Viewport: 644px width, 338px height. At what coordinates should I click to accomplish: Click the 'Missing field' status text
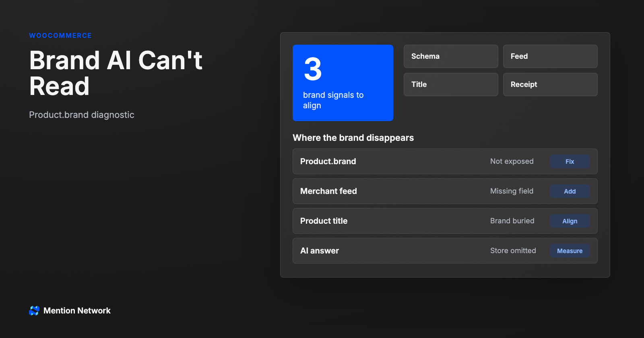512,191
